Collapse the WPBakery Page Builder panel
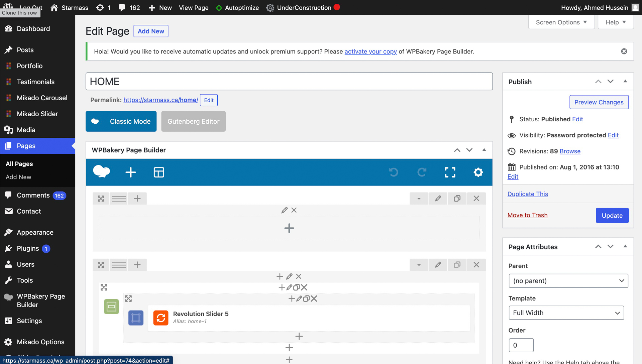Image resolution: width=642 pixels, height=364 pixels. [x=484, y=150]
